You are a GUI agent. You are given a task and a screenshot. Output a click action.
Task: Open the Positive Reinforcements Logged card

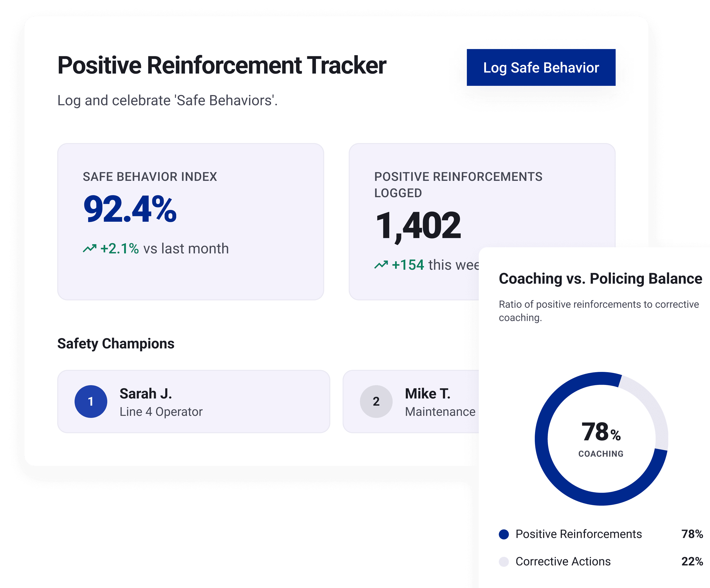pos(414,221)
